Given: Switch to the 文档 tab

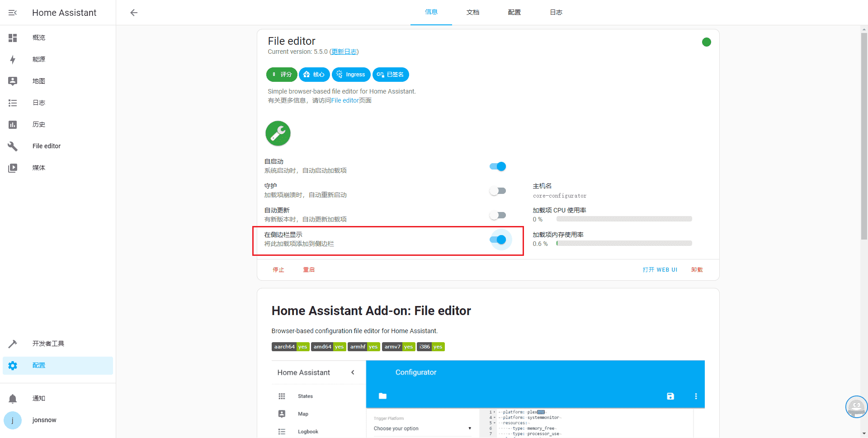Looking at the screenshot, I should (473, 12).
